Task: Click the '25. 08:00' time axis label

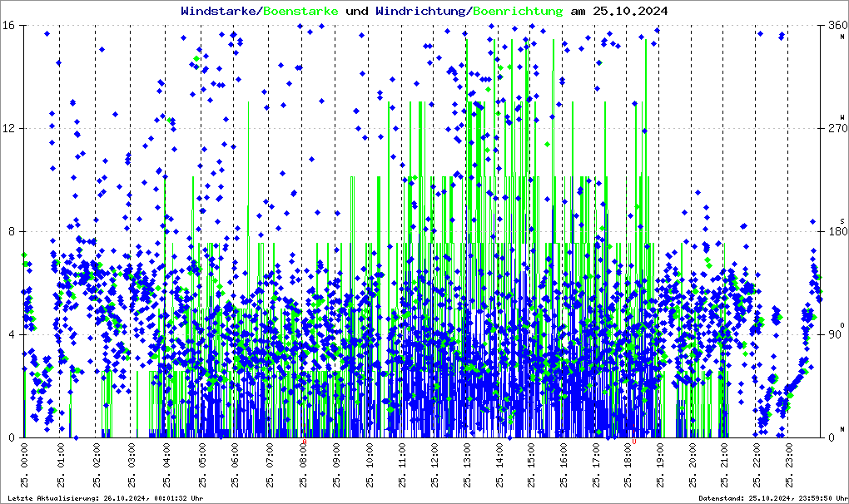Action: [x=303, y=465]
